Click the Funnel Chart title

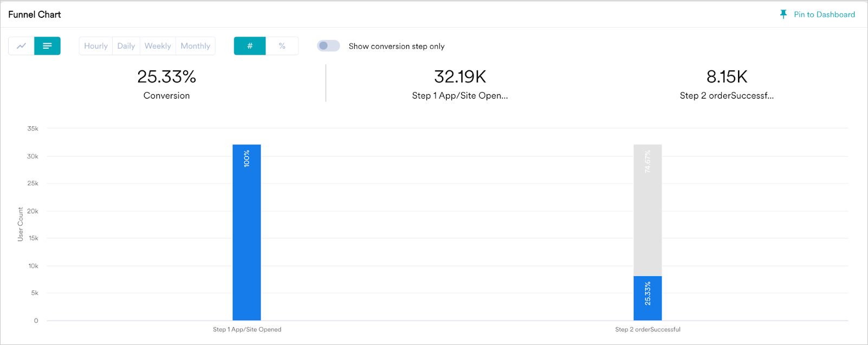[35, 15]
